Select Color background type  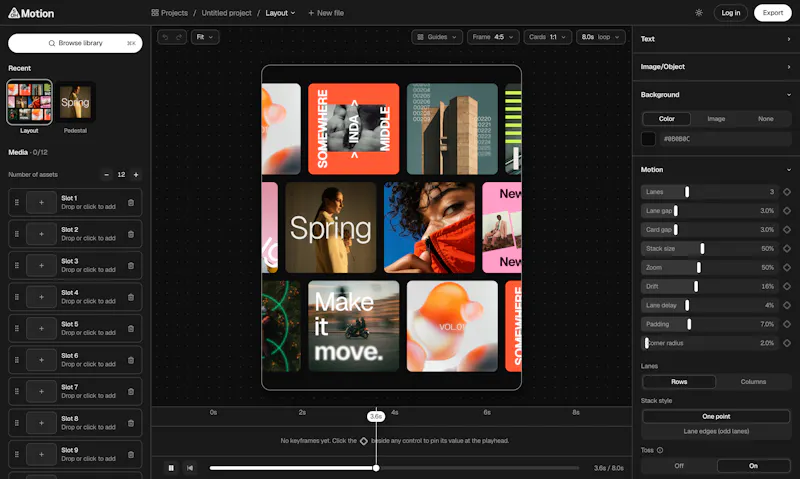[x=666, y=119]
